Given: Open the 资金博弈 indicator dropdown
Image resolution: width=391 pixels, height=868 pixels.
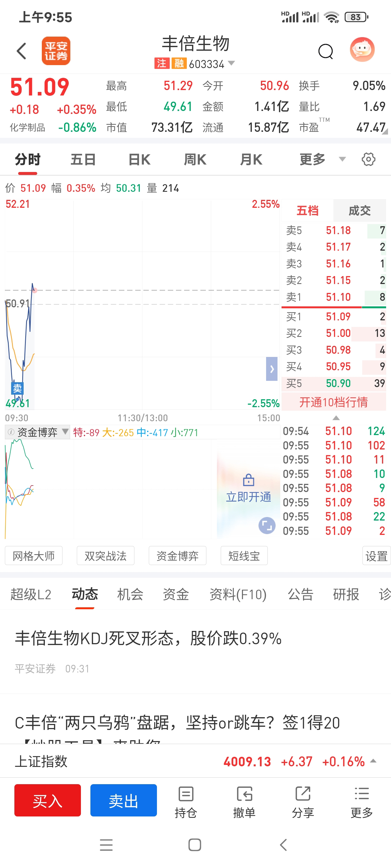Looking at the screenshot, I should 37,432.
